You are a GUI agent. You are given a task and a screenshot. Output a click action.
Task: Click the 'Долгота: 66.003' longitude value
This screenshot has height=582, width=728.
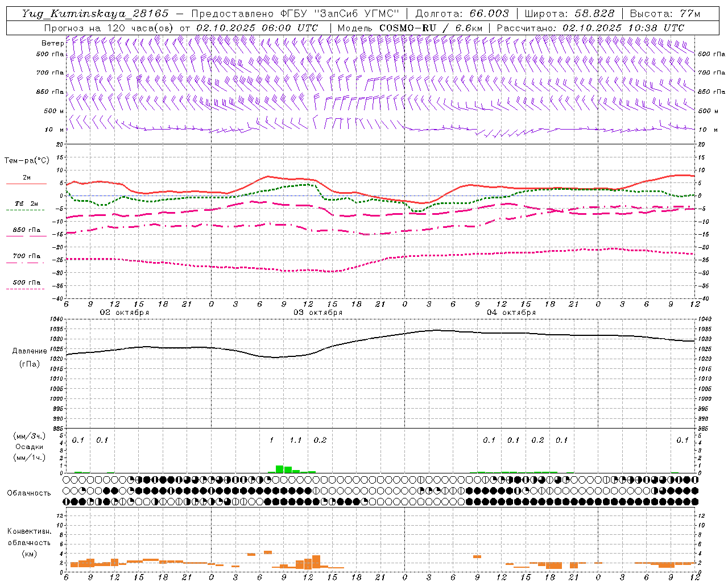click(x=462, y=14)
